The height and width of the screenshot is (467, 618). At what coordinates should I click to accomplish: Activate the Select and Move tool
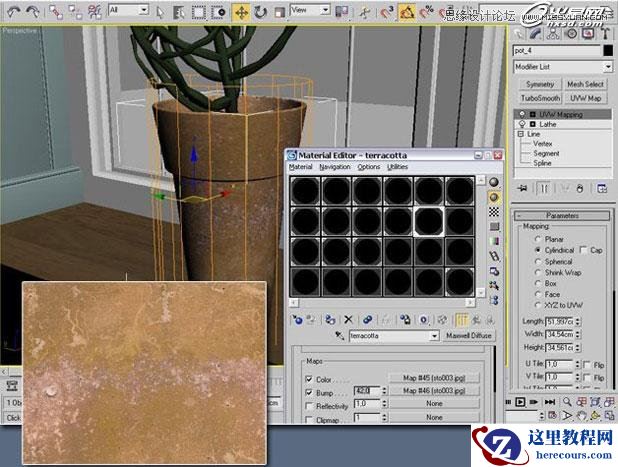click(241, 12)
